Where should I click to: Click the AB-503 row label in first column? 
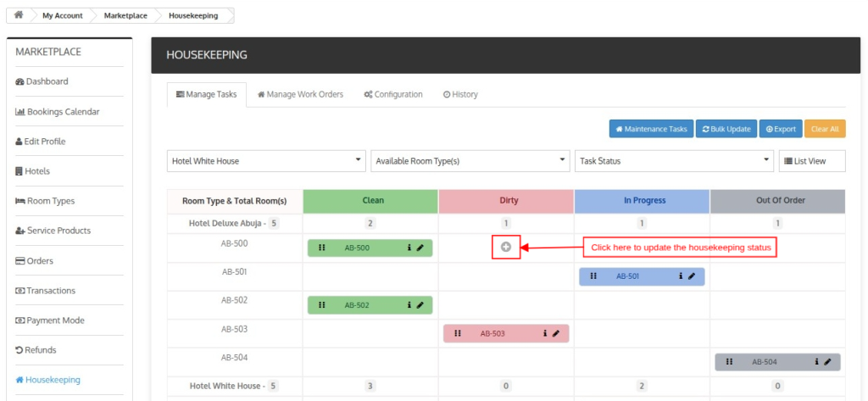(x=235, y=329)
